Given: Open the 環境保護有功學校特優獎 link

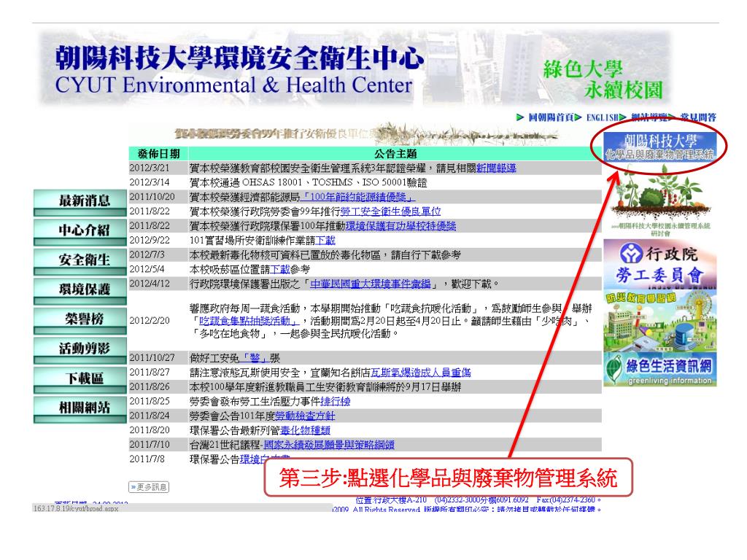Looking at the screenshot, I should coord(400,226).
